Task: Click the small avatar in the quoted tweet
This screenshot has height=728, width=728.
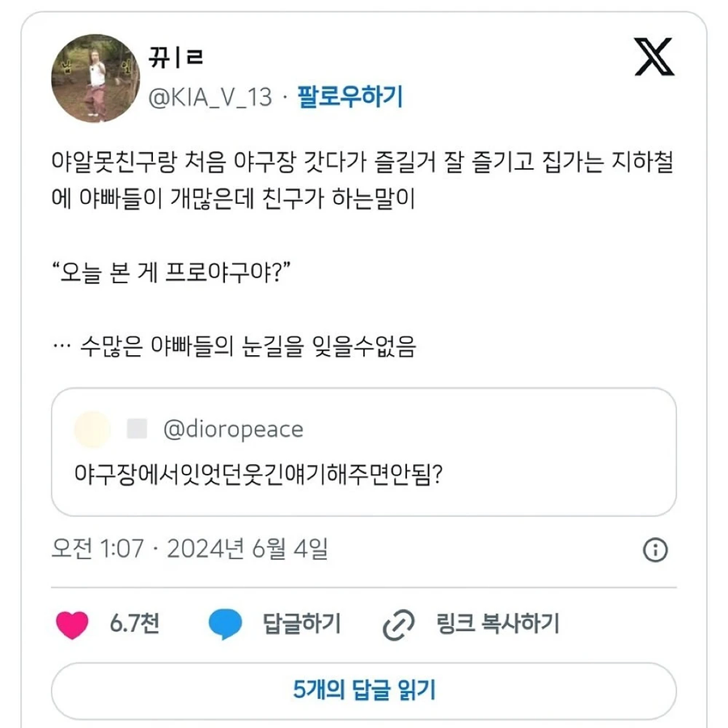Action: [x=92, y=430]
